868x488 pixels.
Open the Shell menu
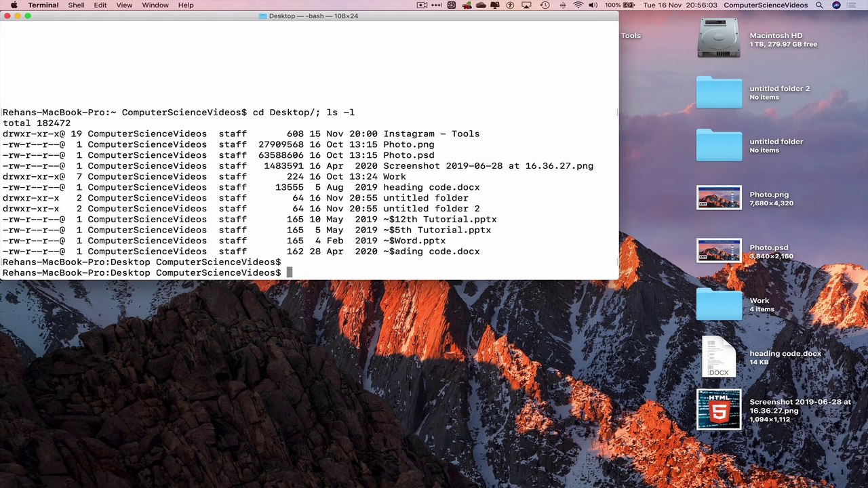coord(77,5)
